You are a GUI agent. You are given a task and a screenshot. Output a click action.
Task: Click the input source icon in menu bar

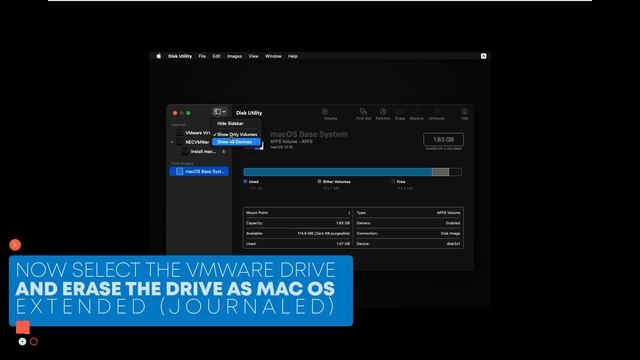(x=483, y=56)
